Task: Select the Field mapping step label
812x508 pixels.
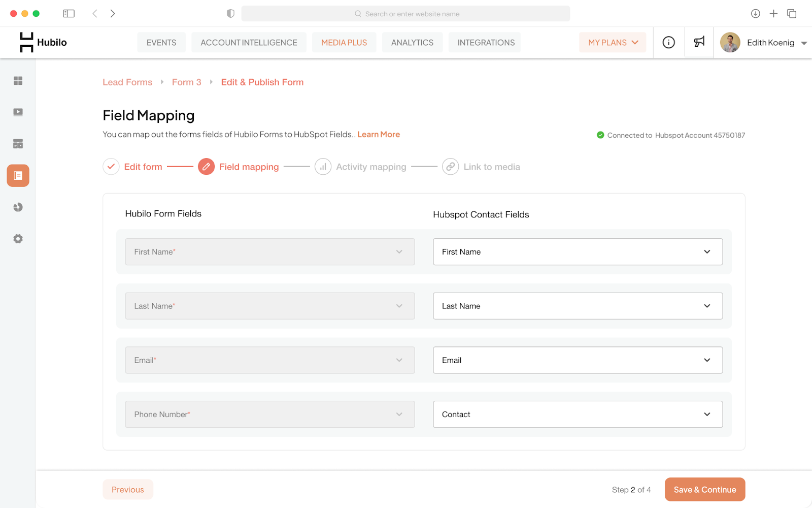Action: click(249, 167)
